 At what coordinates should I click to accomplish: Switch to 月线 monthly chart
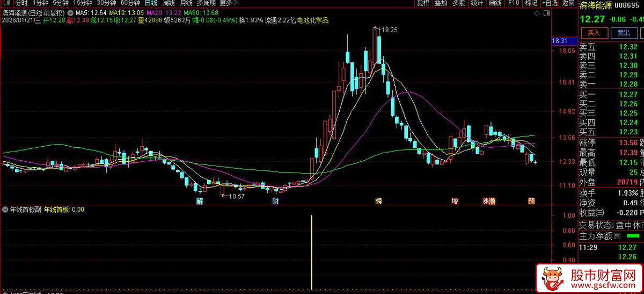click(186, 3)
